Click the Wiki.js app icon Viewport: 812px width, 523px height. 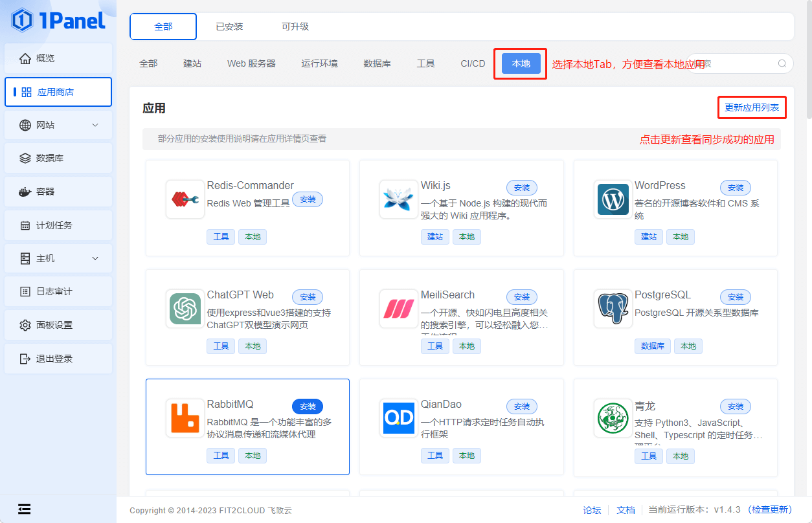(399, 199)
